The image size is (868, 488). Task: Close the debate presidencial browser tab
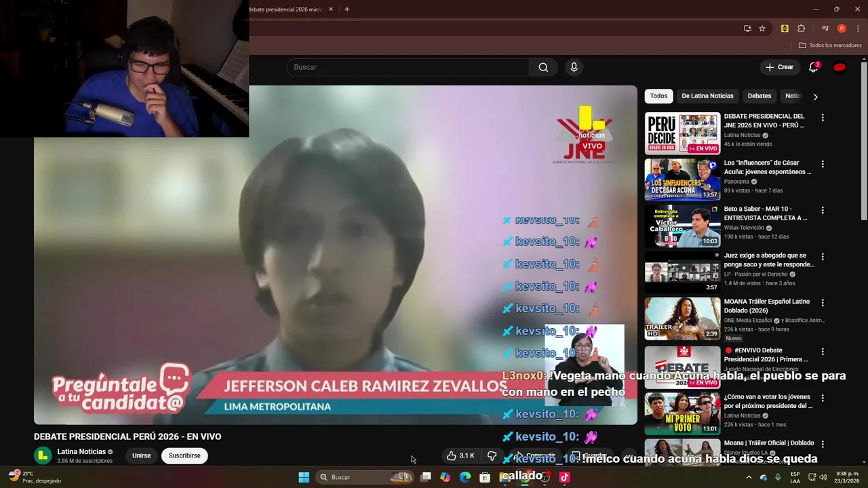click(331, 9)
